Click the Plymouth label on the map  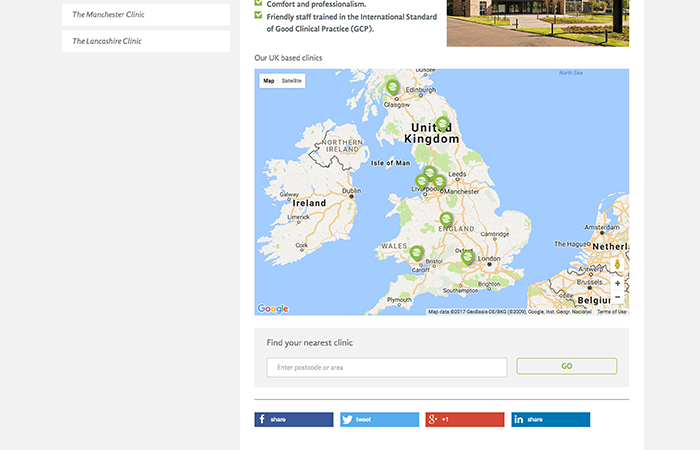point(399,300)
